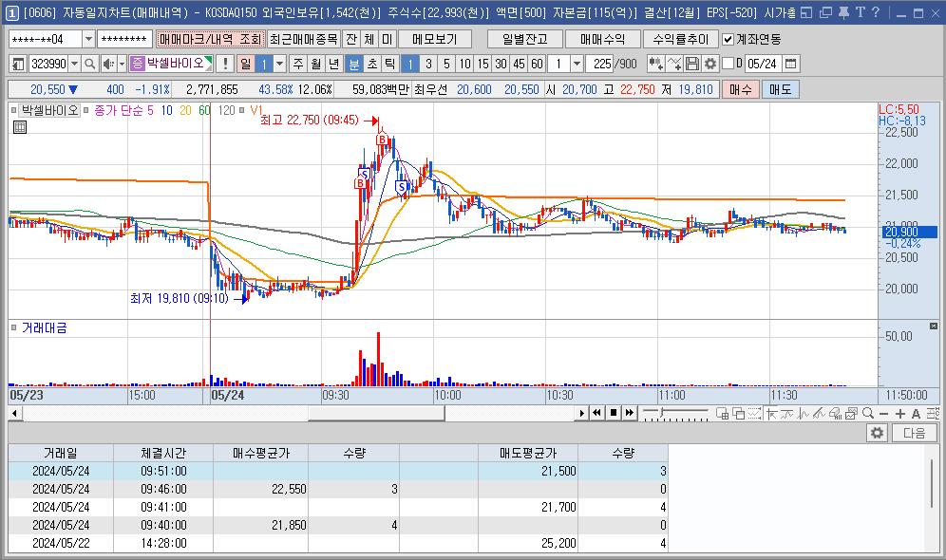Screen dimensions: 946x560
Task: Open the account number dropdown arrow
Action: coord(88,39)
